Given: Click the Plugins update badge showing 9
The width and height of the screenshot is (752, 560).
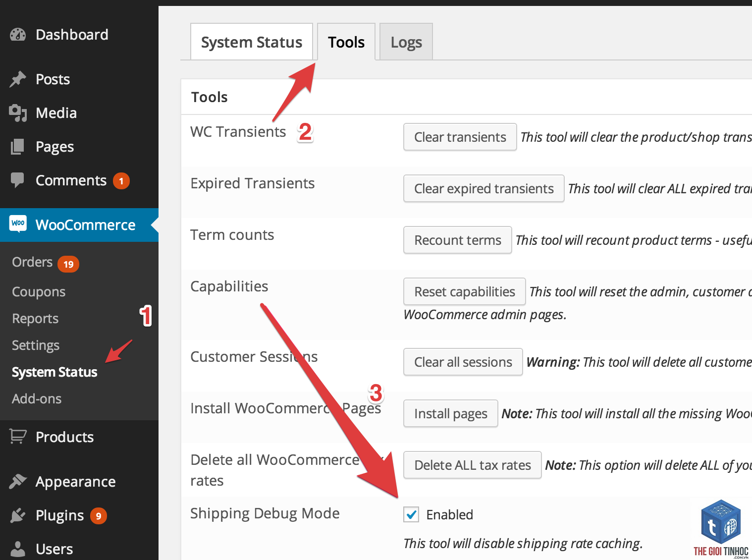Looking at the screenshot, I should 99,516.
